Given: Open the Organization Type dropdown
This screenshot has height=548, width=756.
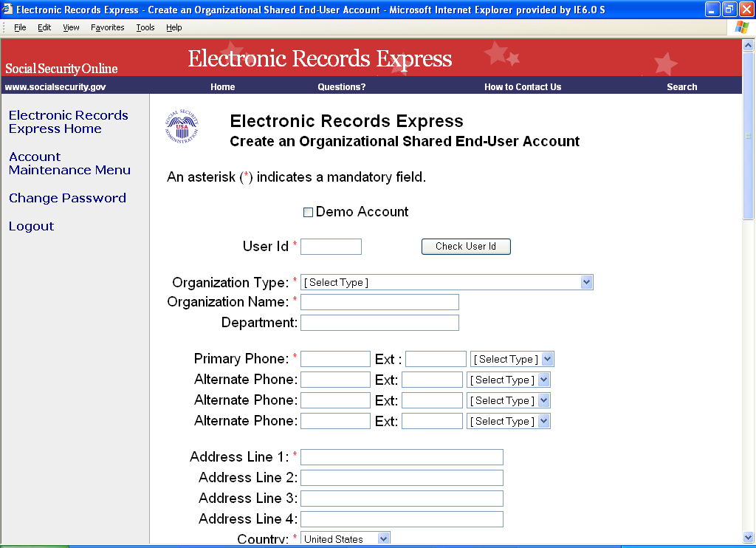Looking at the screenshot, I should click(x=447, y=282).
